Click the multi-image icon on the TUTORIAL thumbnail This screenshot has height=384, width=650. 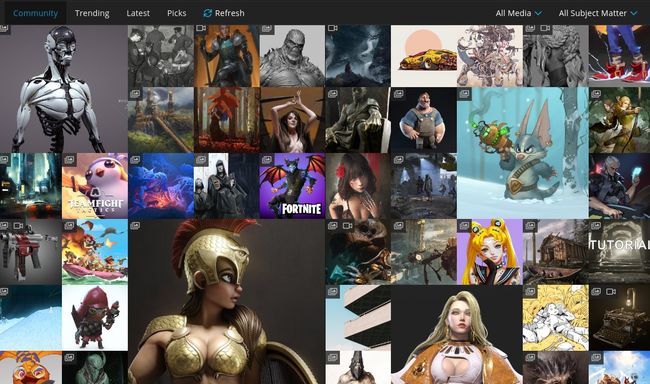pos(596,226)
